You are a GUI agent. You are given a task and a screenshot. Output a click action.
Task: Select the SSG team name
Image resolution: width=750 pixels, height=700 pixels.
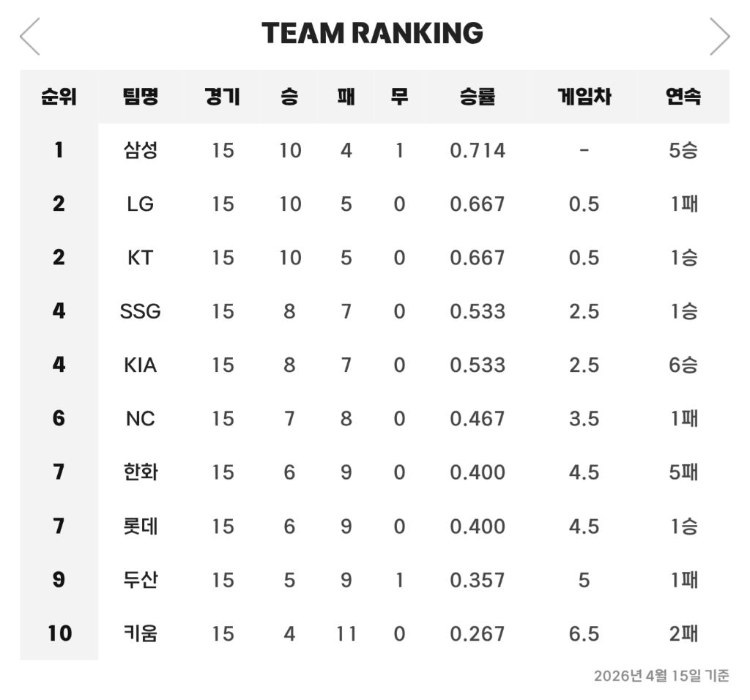(x=140, y=311)
